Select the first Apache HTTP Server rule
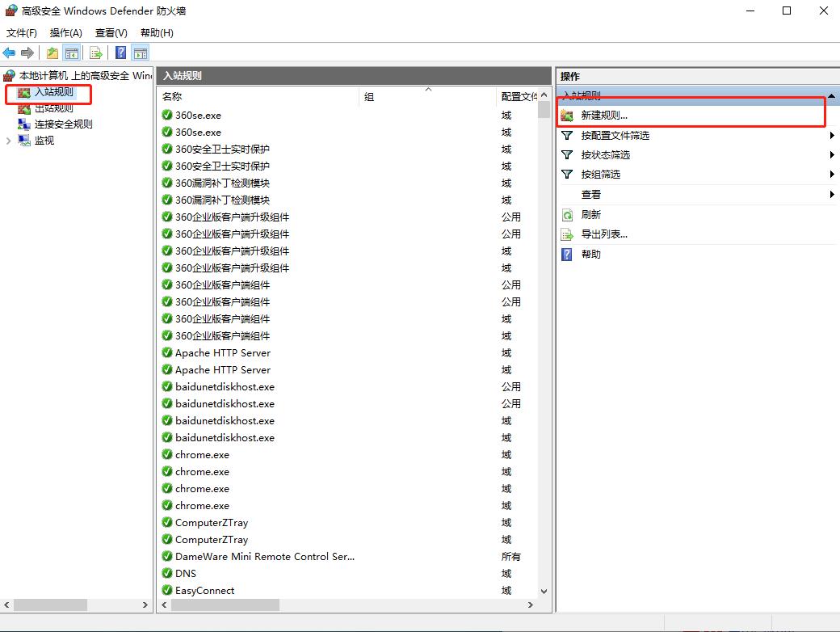 pos(223,352)
